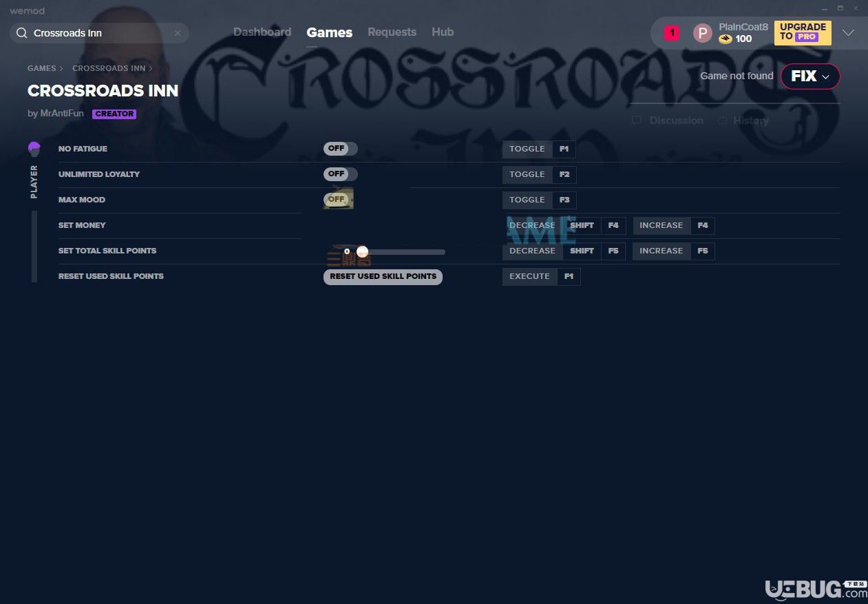868x604 pixels.
Task: Click the Set Total Skill Points slider handle
Action: [x=362, y=252]
